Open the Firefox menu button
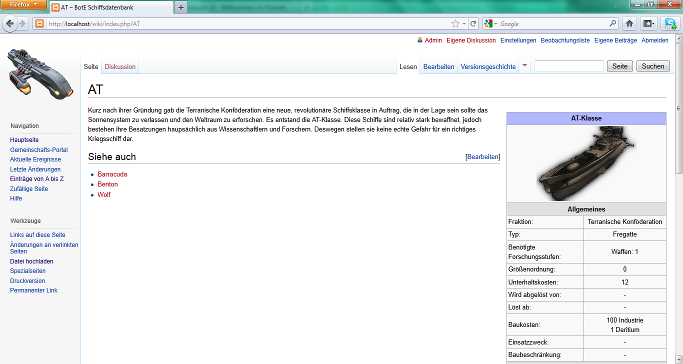 [24, 4]
